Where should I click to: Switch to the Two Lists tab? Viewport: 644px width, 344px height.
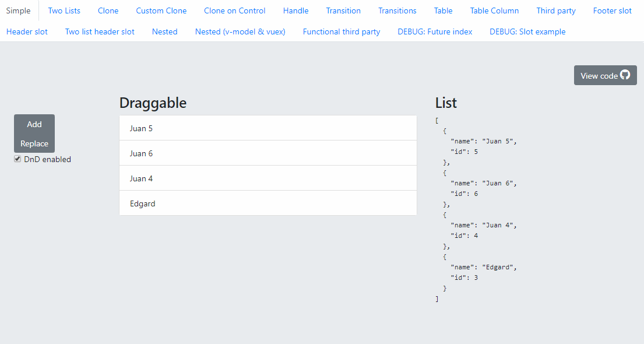click(64, 10)
